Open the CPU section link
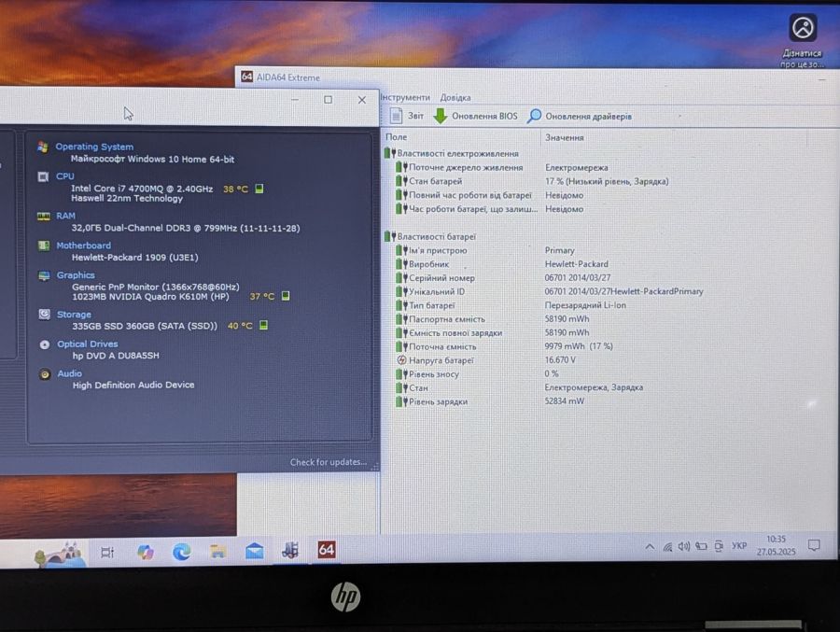The width and height of the screenshot is (840, 632). pos(64,176)
